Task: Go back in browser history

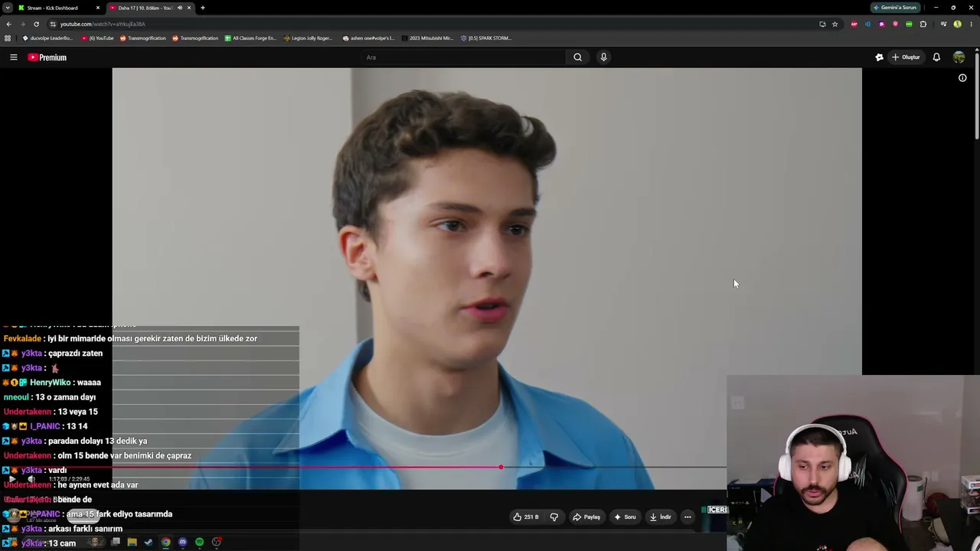Action: tap(8, 24)
